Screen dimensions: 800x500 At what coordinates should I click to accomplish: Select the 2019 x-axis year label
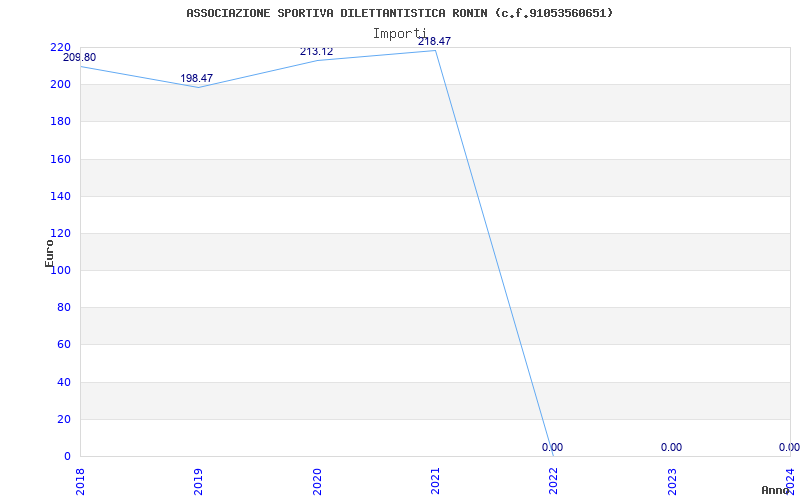[x=198, y=481]
